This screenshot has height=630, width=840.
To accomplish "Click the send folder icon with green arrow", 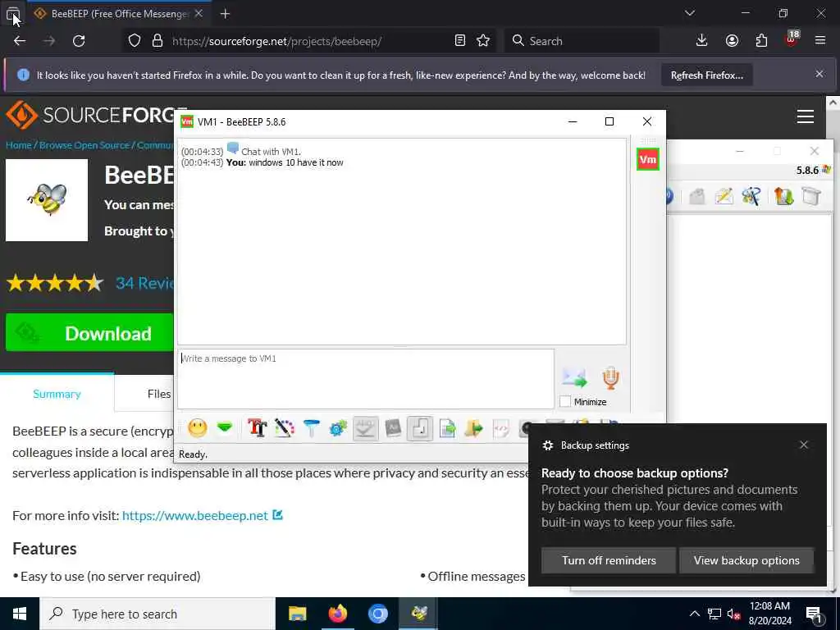I will (x=473, y=428).
